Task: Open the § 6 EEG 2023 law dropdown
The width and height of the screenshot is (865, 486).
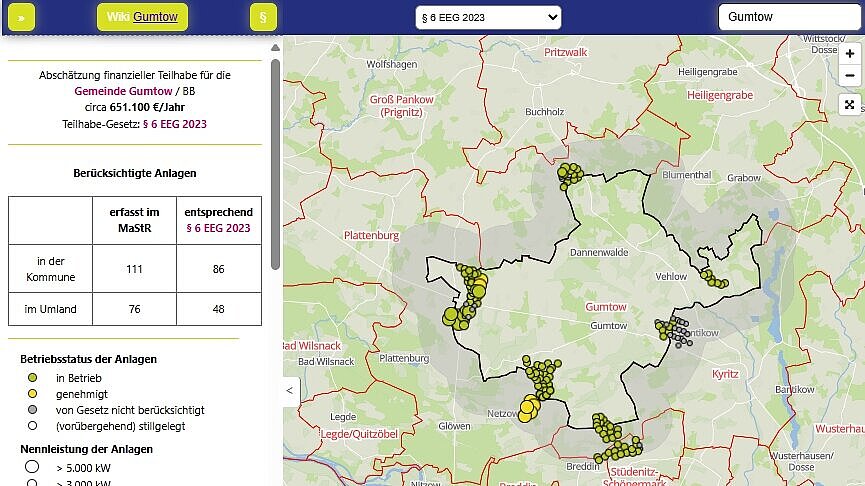Action: coord(488,17)
